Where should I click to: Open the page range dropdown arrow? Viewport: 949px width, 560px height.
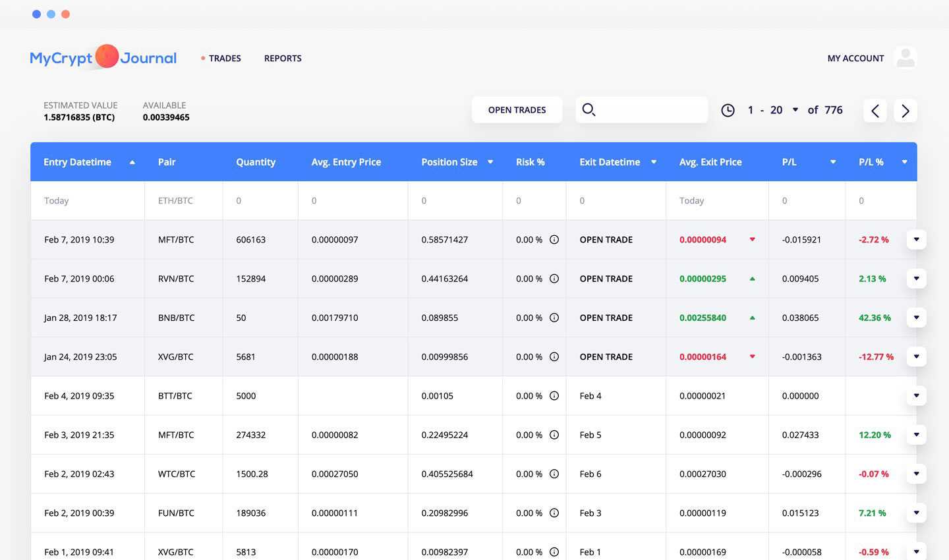(795, 110)
